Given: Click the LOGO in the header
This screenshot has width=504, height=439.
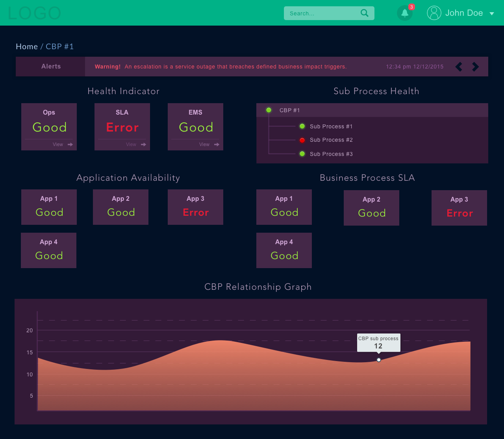Looking at the screenshot, I should point(34,13).
